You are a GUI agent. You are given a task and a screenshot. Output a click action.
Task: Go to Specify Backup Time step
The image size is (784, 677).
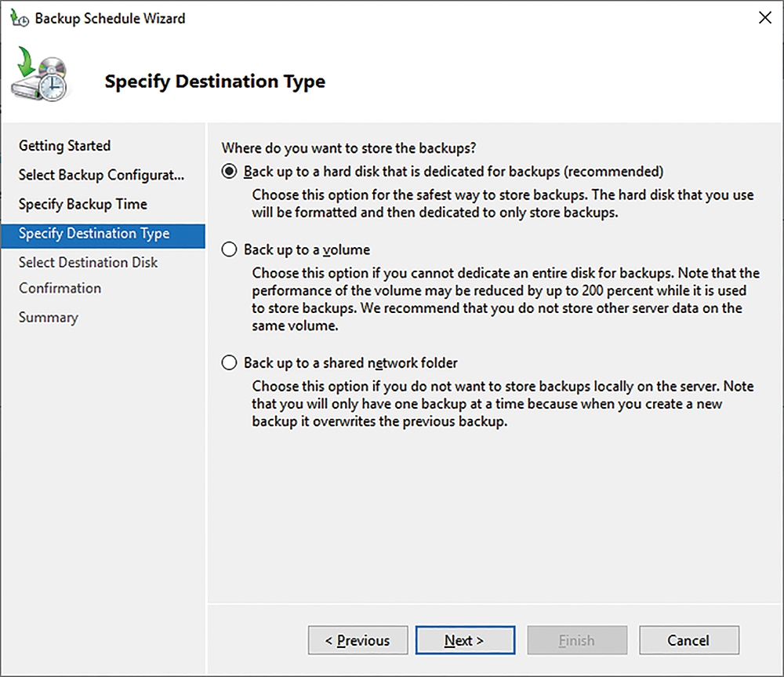click(x=83, y=204)
